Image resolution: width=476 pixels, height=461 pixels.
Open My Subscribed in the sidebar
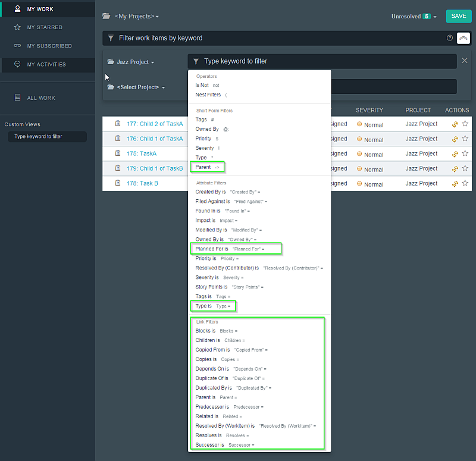click(49, 46)
